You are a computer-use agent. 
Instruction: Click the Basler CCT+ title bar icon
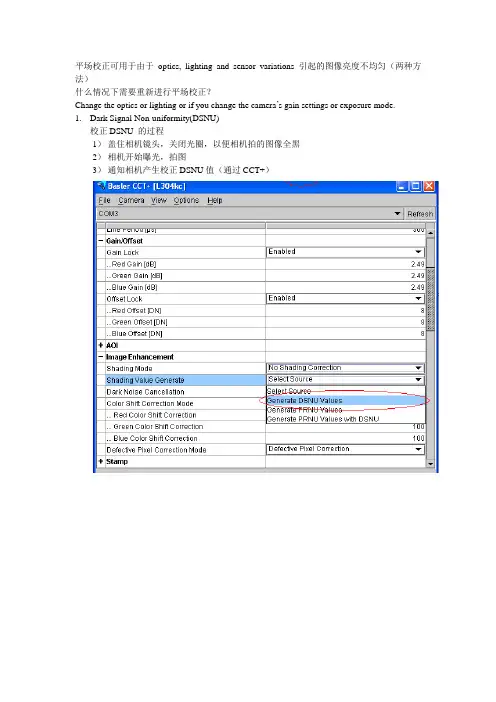click(101, 186)
